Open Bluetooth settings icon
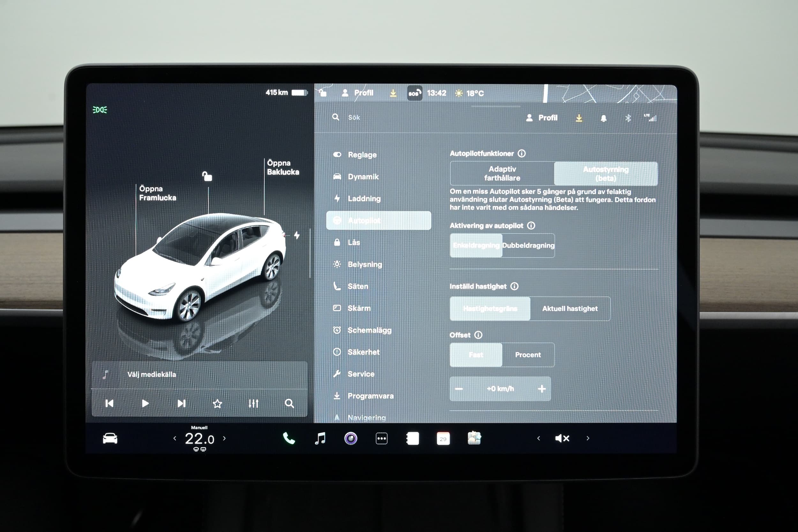Image resolution: width=798 pixels, height=532 pixels. tap(628, 118)
